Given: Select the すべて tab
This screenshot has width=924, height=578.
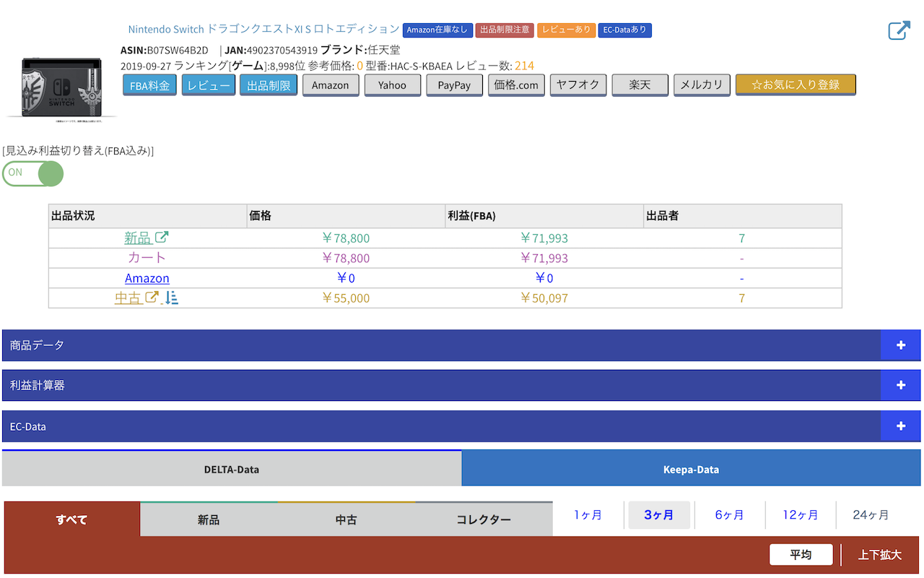Looking at the screenshot, I should tap(71, 519).
